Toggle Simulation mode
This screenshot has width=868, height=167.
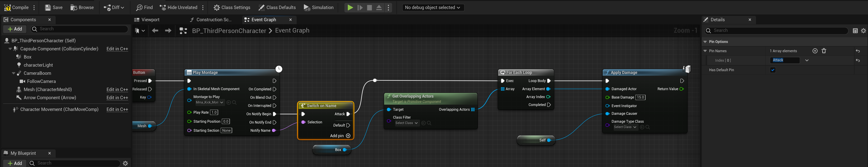pos(318,7)
